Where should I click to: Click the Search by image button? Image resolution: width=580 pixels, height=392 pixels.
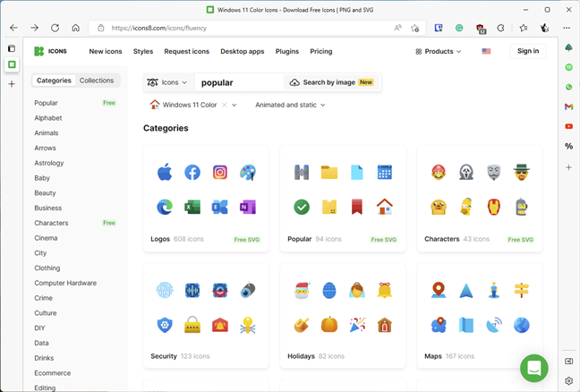pyautogui.click(x=331, y=82)
